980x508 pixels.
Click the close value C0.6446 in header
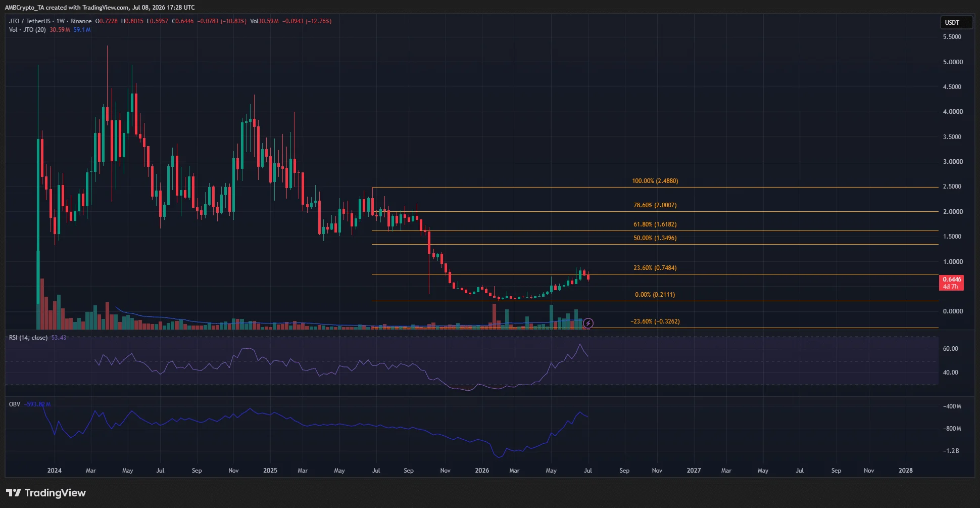[x=183, y=21]
